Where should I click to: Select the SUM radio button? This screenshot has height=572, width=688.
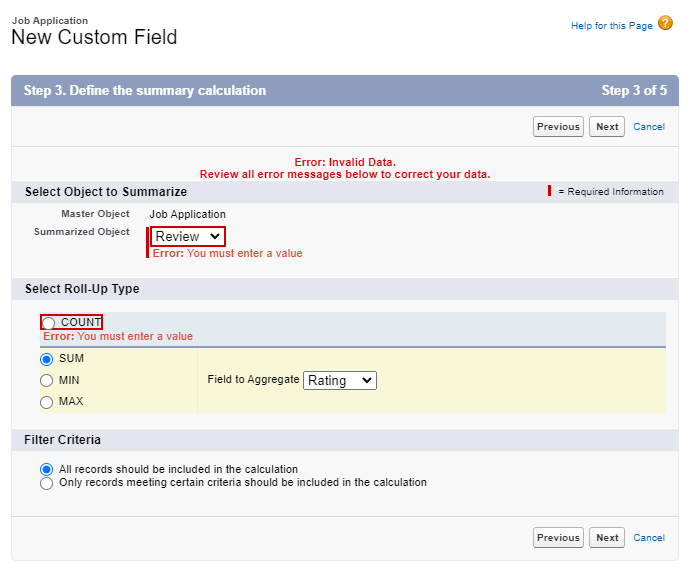coord(47,359)
